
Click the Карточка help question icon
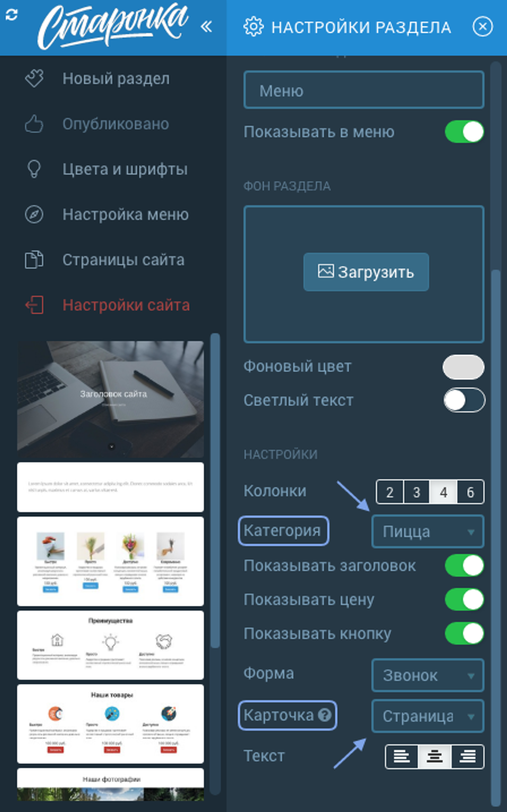pyautogui.click(x=324, y=715)
